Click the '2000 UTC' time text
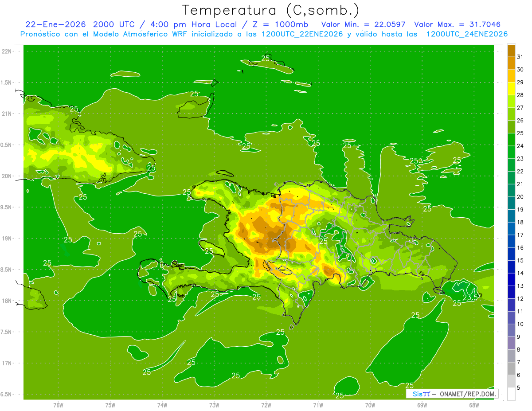Image resolution: width=532 pixels, height=411 pixels. point(114,24)
